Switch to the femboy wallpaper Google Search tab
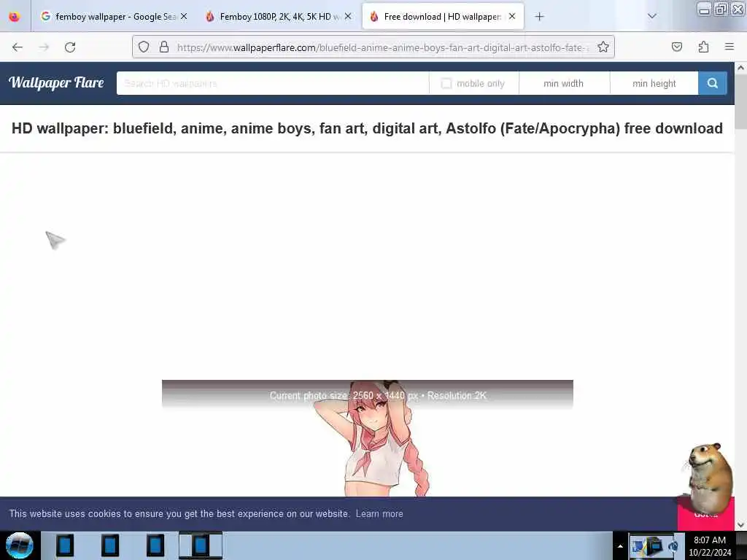Image resolution: width=747 pixels, height=560 pixels. (x=114, y=17)
